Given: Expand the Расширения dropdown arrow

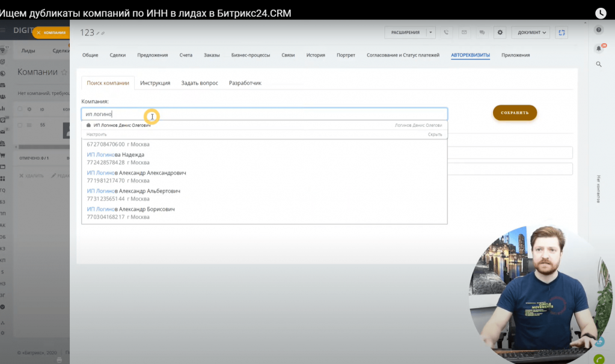Looking at the screenshot, I should point(430,32).
